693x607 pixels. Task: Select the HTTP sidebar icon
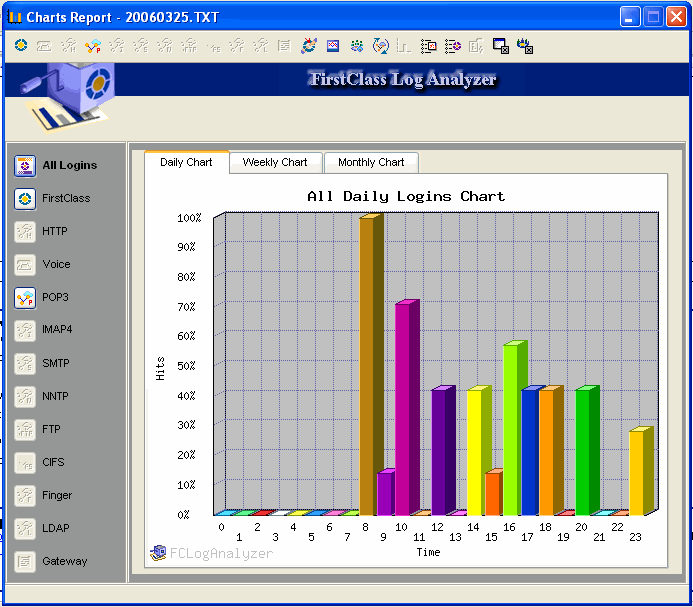[x=25, y=231]
